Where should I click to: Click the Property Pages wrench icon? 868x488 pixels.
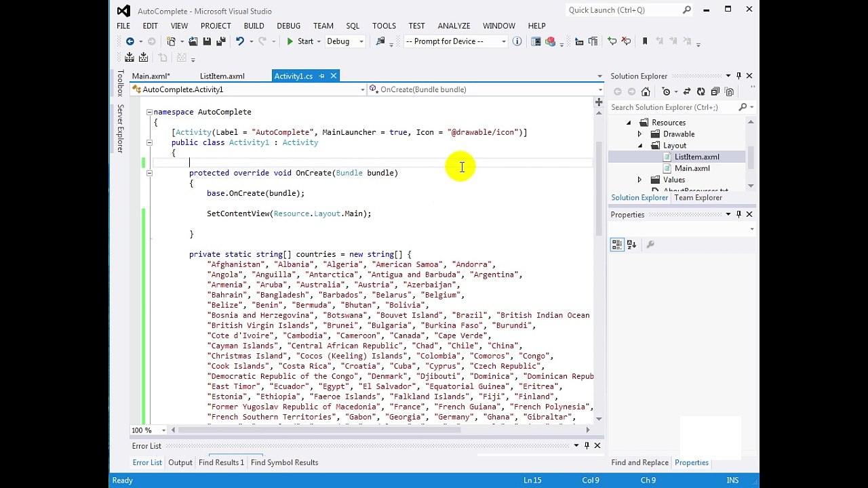[x=650, y=245]
